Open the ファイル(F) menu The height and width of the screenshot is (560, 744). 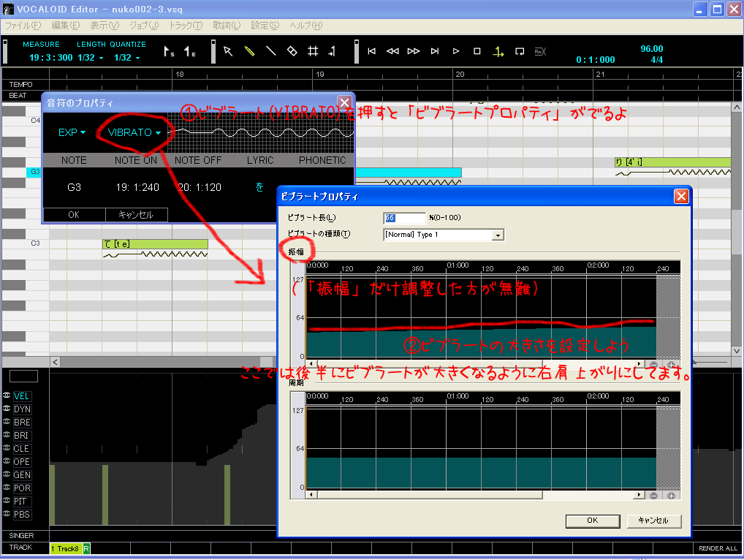click(23, 26)
